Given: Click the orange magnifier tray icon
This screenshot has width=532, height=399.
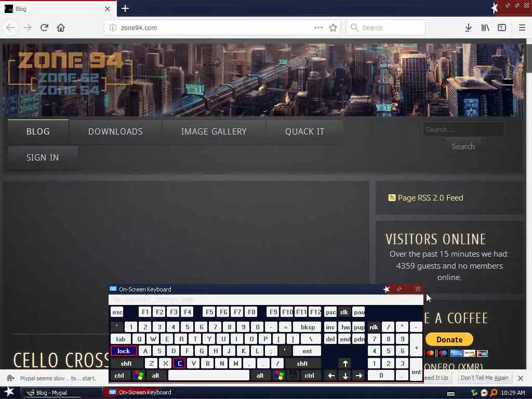Looking at the screenshot, I should tap(494, 393).
